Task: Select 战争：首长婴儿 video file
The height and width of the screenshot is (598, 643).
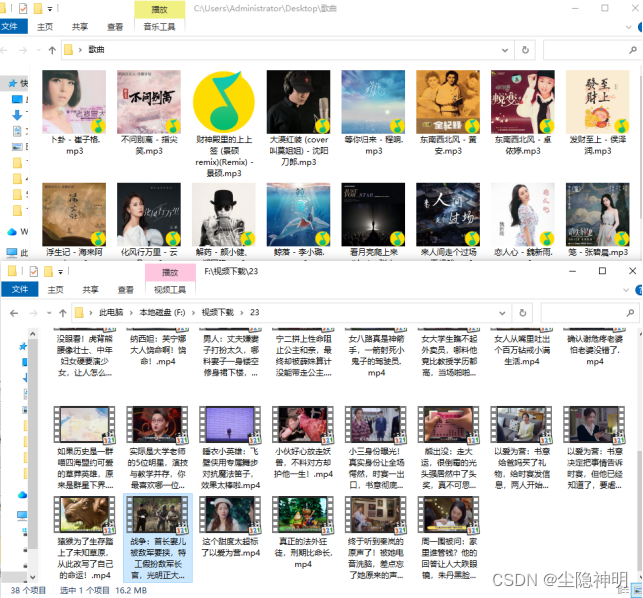Action: click(x=158, y=538)
